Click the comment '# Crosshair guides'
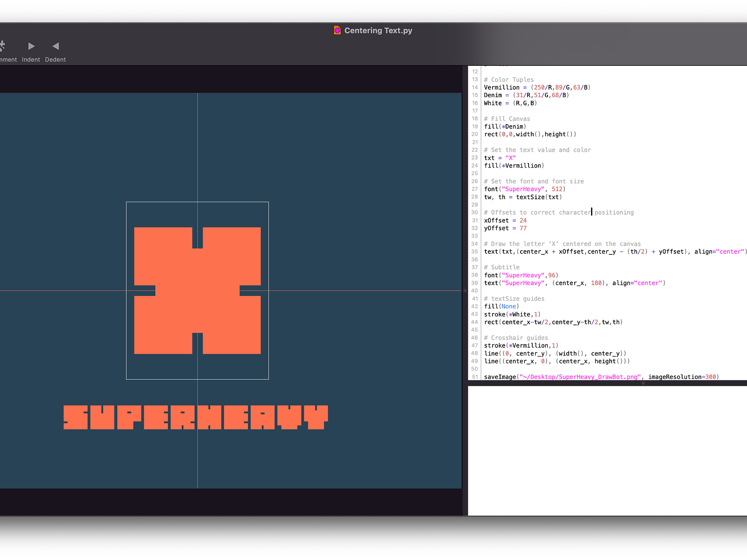Screen dimensions: 747x560 pyautogui.click(x=516, y=338)
